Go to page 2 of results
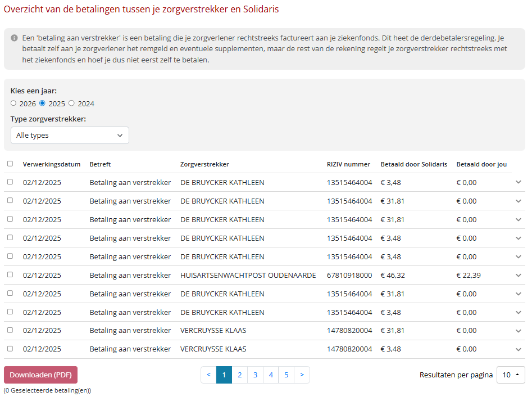 coord(240,375)
